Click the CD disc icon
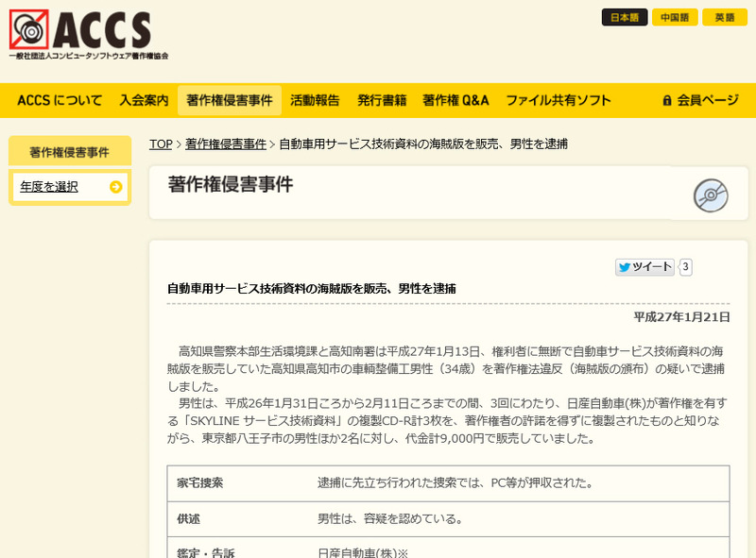Image resolution: width=756 pixels, height=558 pixels. 711,195
